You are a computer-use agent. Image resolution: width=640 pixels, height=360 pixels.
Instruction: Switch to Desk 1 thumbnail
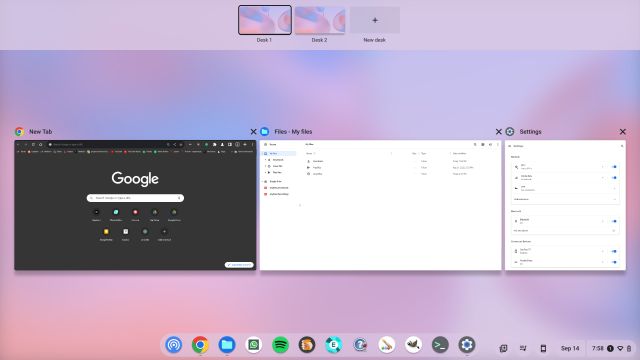264,20
